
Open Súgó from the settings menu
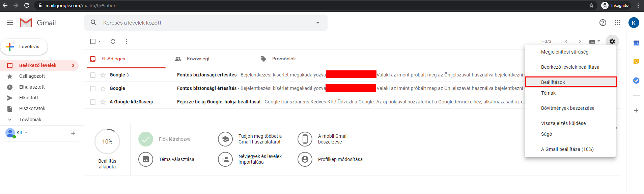(x=570, y=134)
